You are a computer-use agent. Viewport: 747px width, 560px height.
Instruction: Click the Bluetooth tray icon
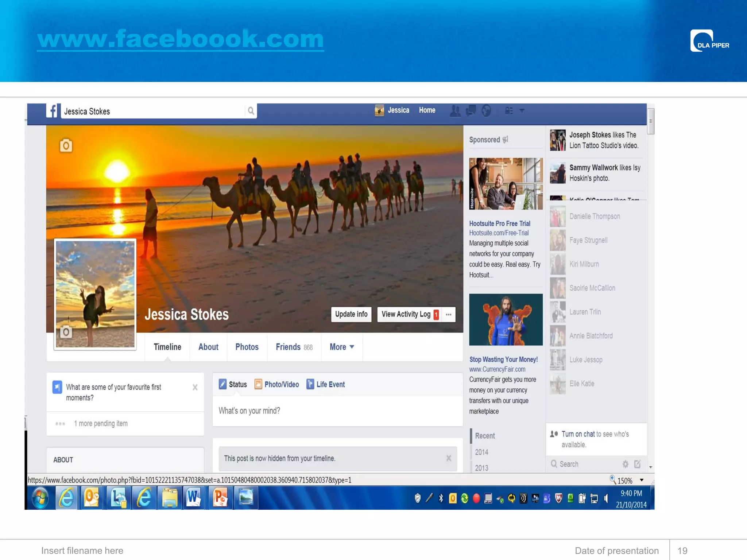coord(441,498)
